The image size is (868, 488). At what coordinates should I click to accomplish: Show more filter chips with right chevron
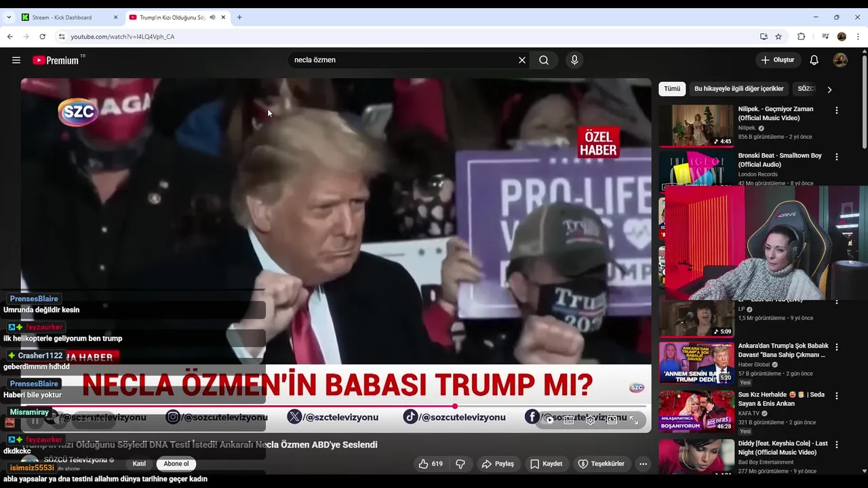[829, 89]
